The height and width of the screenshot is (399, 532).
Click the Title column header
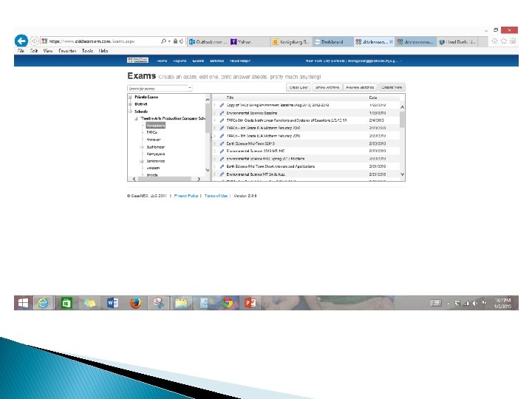230,98
